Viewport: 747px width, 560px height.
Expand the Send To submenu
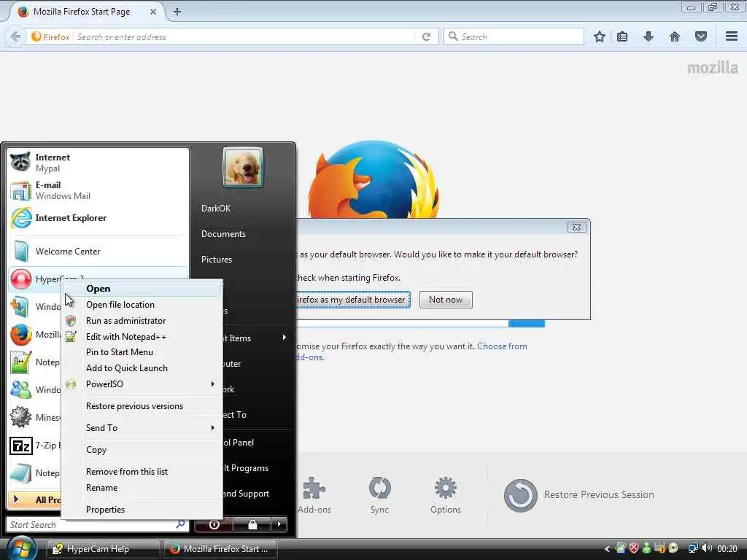pos(142,428)
